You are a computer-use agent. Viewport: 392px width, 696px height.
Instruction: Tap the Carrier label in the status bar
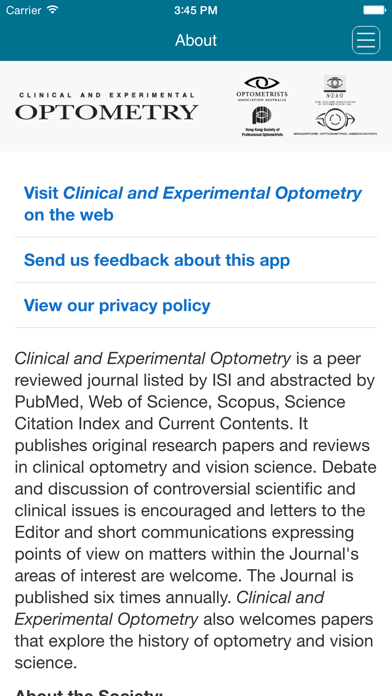pos(24,10)
